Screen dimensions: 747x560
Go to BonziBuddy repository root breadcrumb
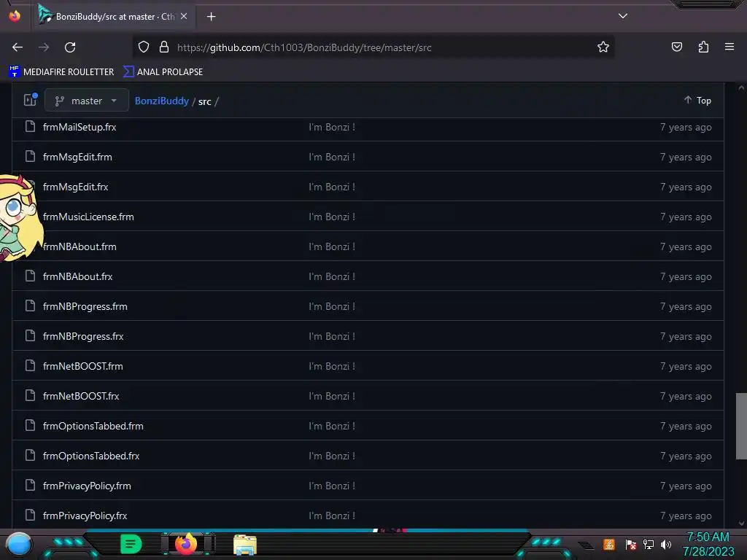[162, 101]
